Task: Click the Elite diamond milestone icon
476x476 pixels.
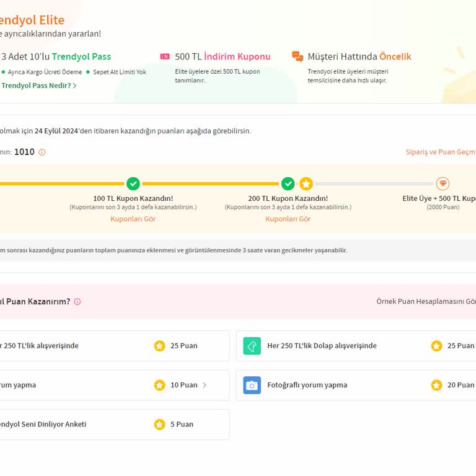Action: (x=443, y=183)
